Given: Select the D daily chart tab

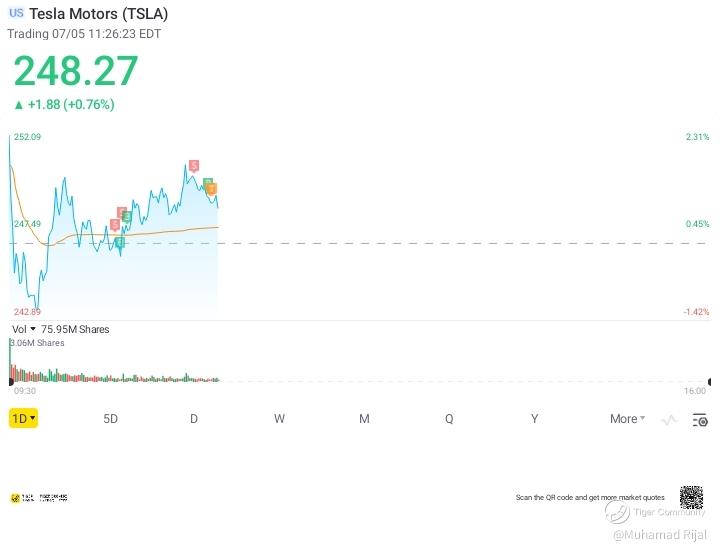Looking at the screenshot, I should click(194, 419).
